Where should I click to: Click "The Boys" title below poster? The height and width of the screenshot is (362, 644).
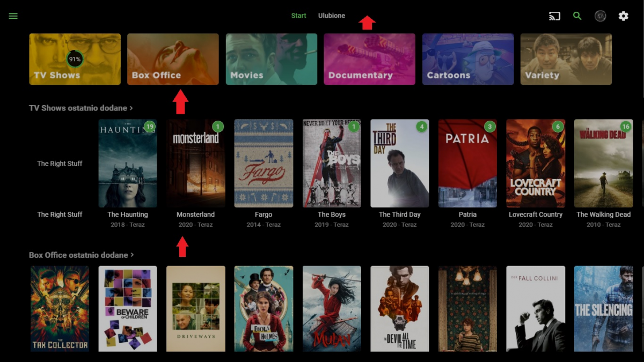coord(332,215)
